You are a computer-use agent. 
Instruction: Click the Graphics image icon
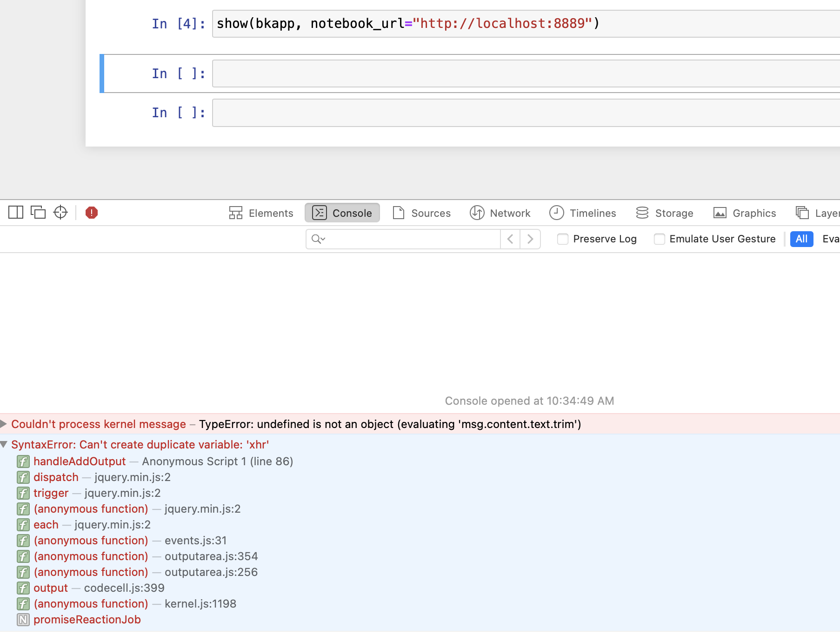tap(720, 213)
